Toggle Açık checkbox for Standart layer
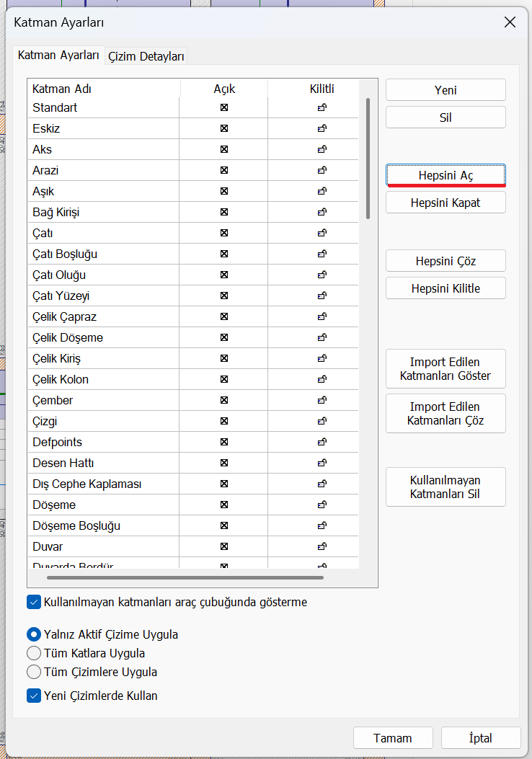 pyautogui.click(x=224, y=107)
